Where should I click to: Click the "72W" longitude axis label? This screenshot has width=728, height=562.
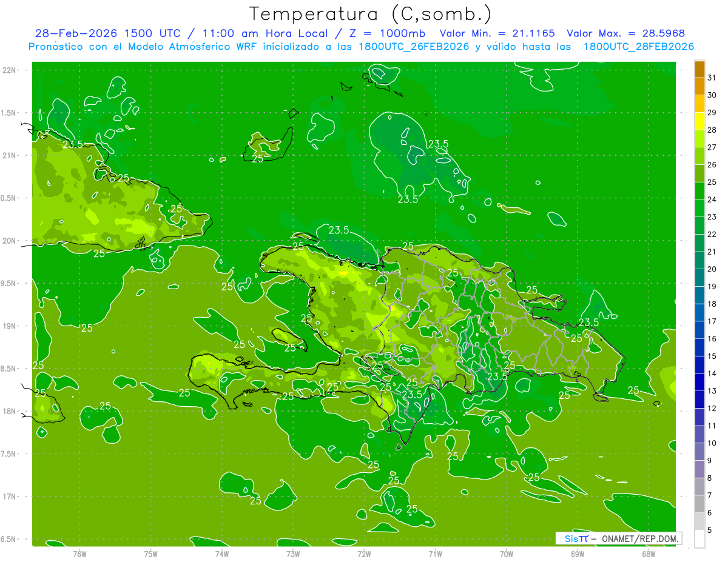pos(364,554)
